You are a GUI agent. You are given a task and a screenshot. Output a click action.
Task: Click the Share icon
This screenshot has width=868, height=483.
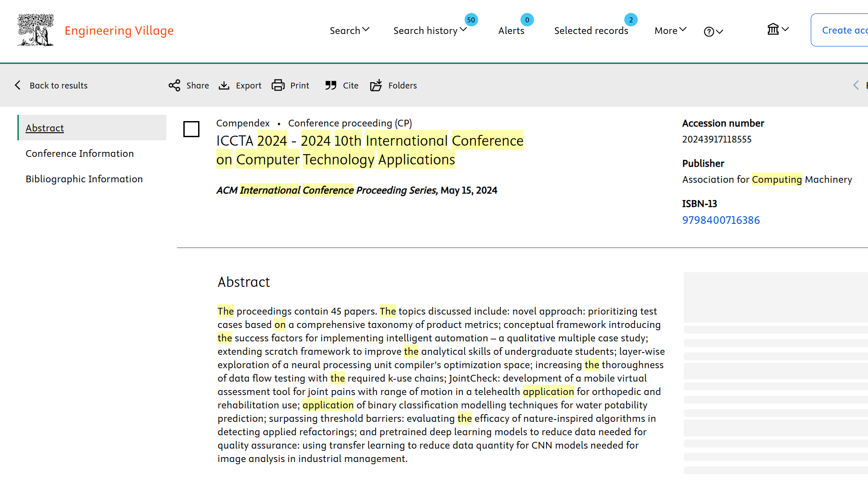pos(174,85)
